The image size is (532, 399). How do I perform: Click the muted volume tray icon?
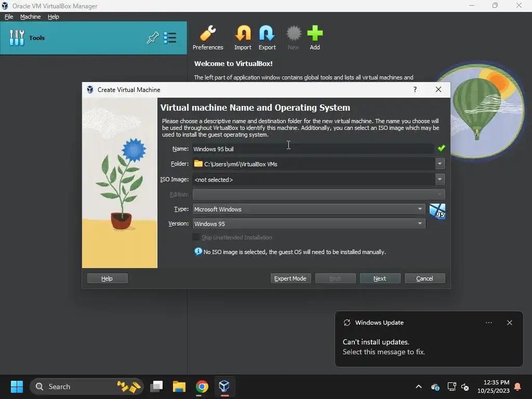point(465,387)
